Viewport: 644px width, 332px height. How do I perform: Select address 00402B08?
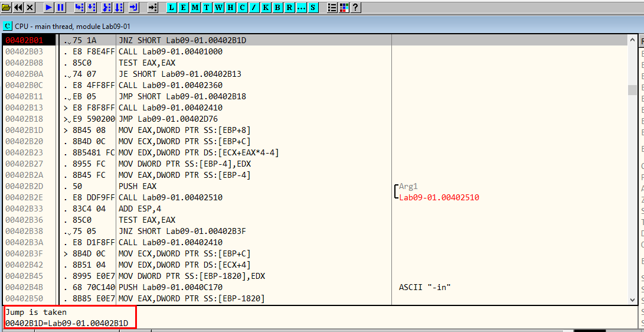[24, 63]
